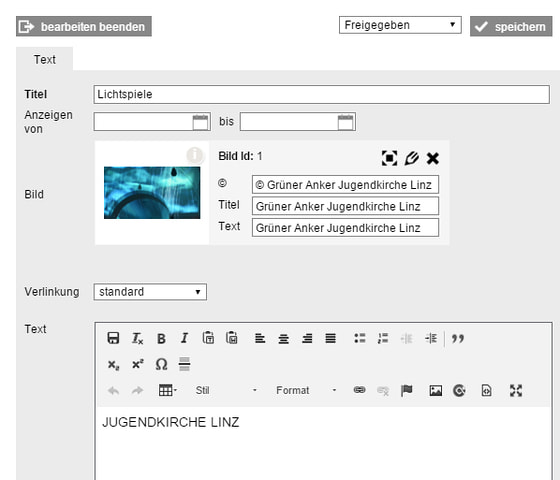Click bearbeiten beenden button
This screenshot has height=480, width=560.
point(84,26)
